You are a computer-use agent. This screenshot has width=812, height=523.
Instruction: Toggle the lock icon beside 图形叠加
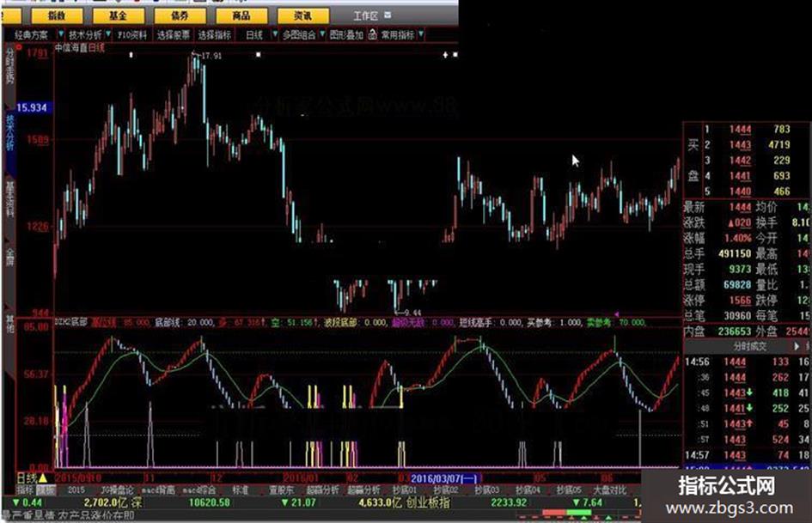click(x=372, y=34)
